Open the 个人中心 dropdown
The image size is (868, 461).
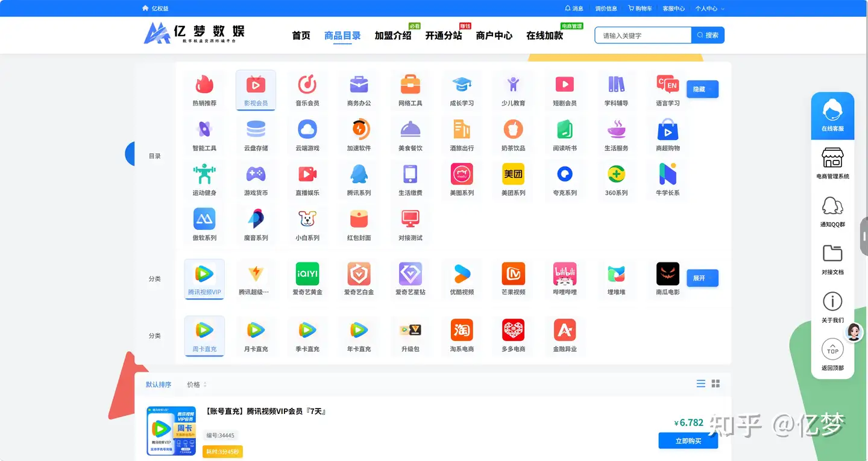click(709, 8)
